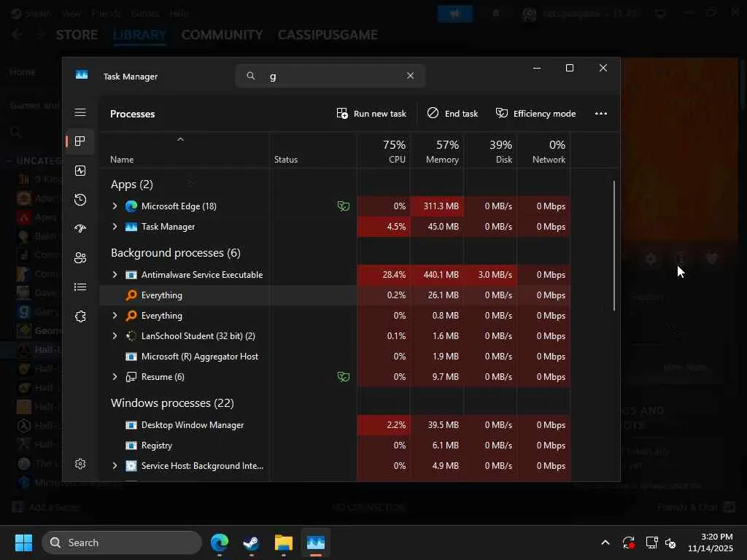Image resolution: width=747 pixels, height=560 pixels.
Task: Expand the Resume (6) process group
Action: point(115,377)
